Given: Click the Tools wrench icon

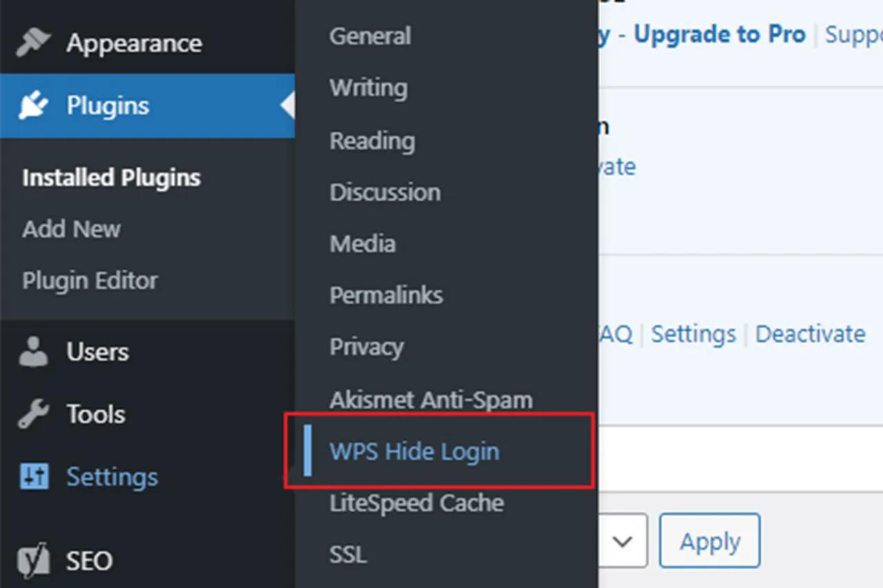Looking at the screenshot, I should click(33, 414).
